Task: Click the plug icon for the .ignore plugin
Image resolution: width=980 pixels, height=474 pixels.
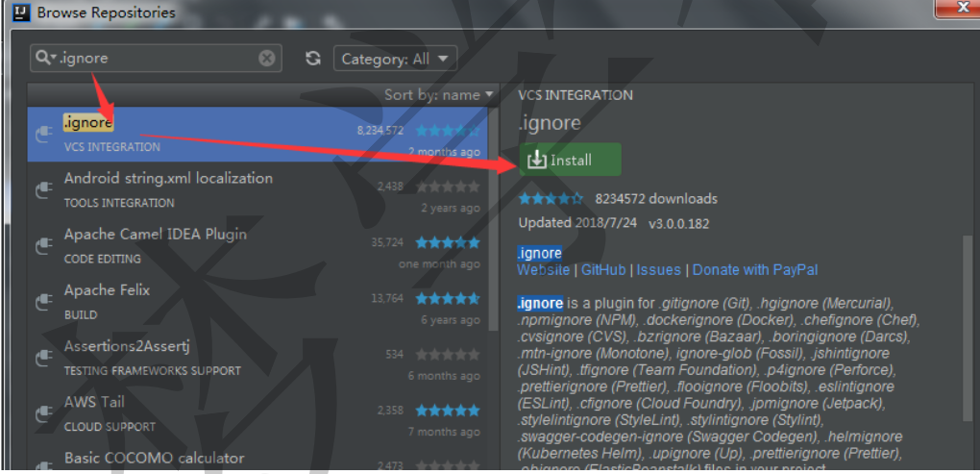Action: tap(43, 134)
